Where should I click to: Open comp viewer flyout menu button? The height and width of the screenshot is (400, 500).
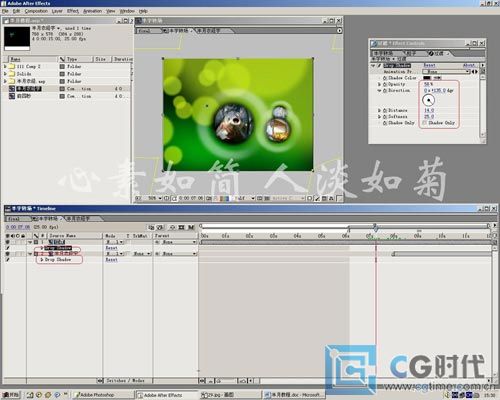[339, 31]
